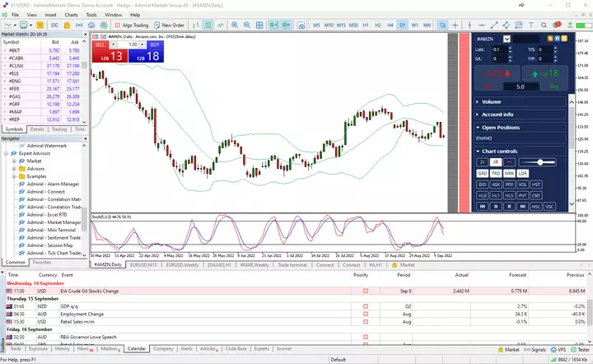
Task: Open the tile windows grid icon
Action: [x=259, y=25]
